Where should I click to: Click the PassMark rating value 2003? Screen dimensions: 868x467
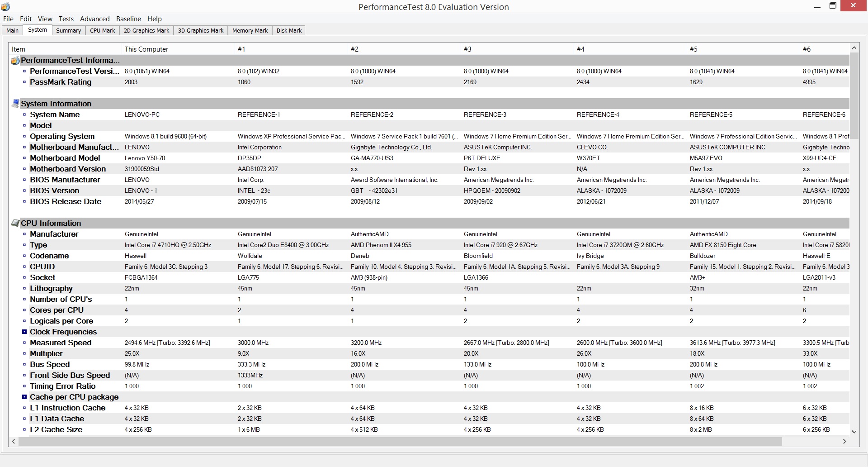(131, 82)
